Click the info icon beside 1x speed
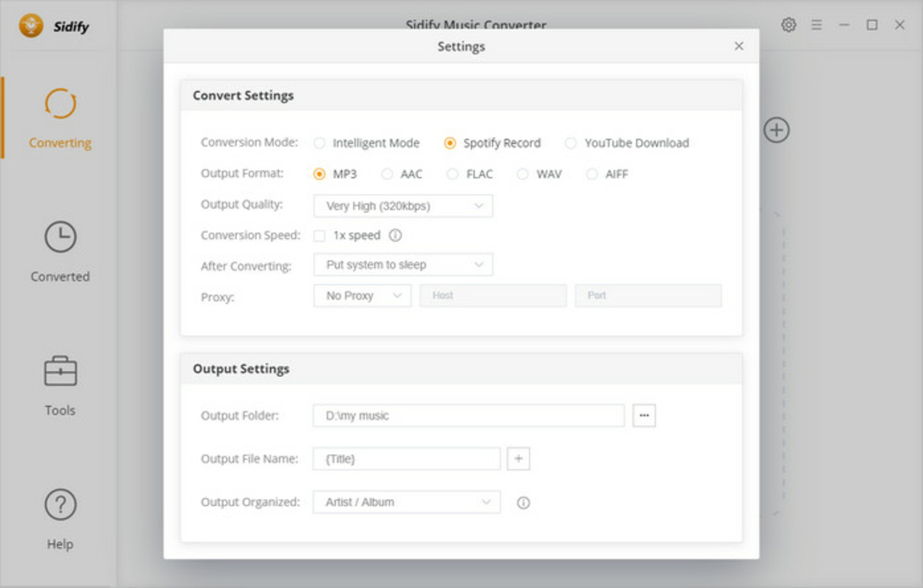The height and width of the screenshot is (588, 923). (x=395, y=235)
